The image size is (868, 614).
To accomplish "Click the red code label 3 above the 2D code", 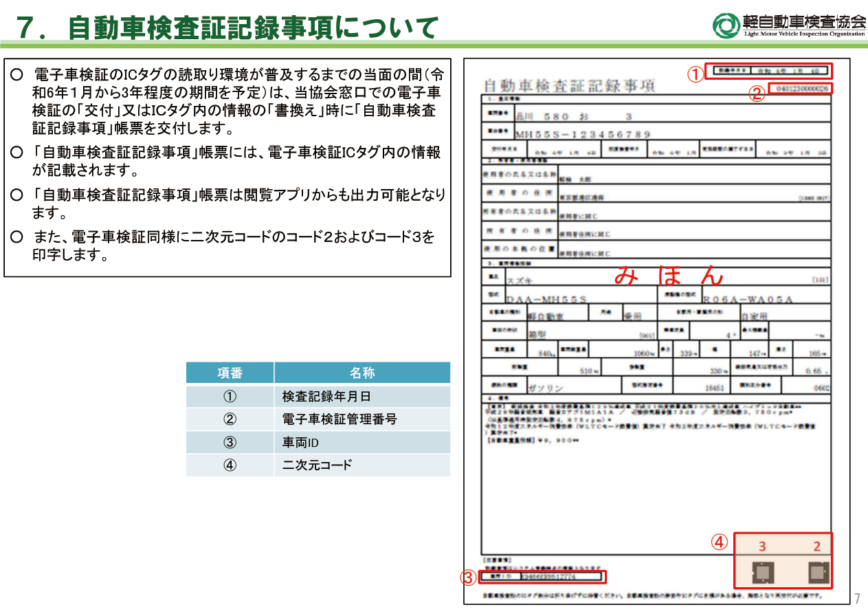I will pyautogui.click(x=762, y=547).
